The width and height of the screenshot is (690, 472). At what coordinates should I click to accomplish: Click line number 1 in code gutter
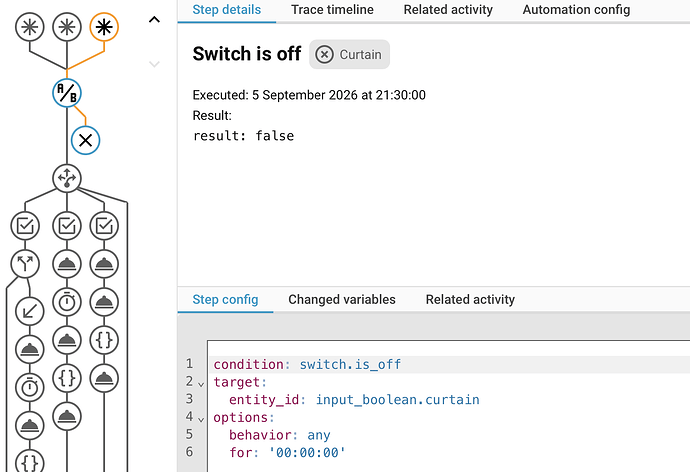pyautogui.click(x=189, y=364)
